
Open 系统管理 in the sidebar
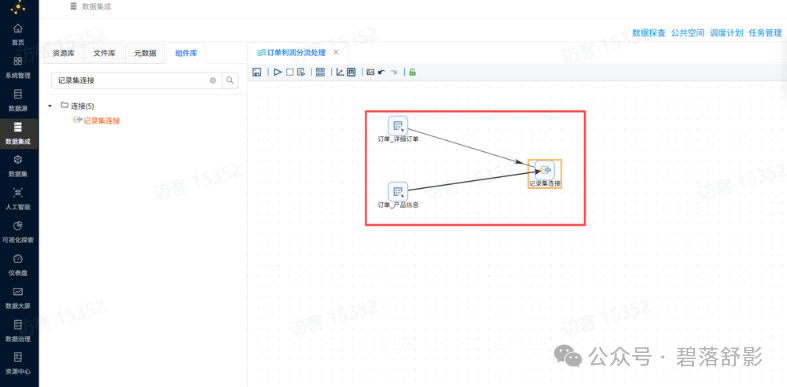point(18,68)
